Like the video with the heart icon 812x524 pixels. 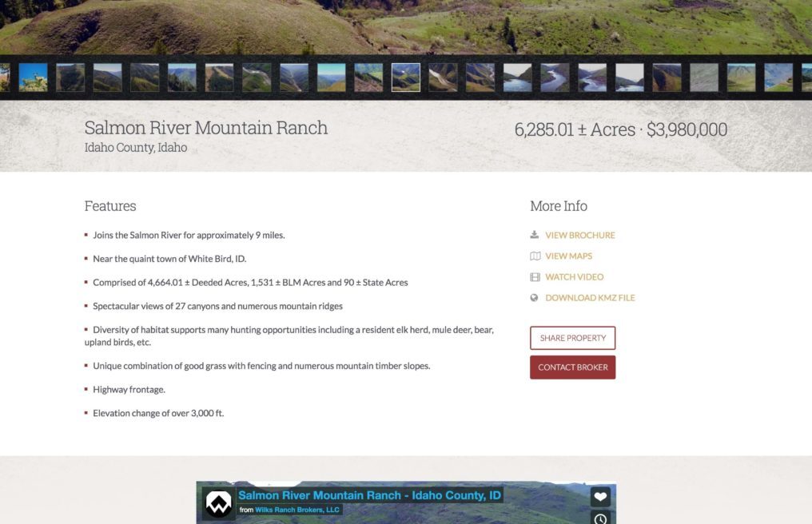(600, 496)
